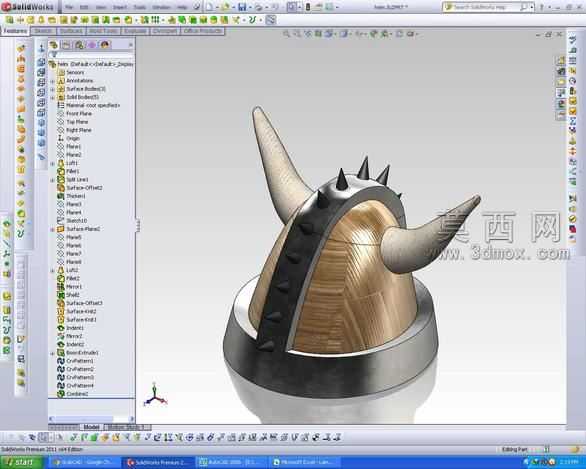Open the Windows Start button
The width and height of the screenshot is (586, 469).
click(x=22, y=463)
